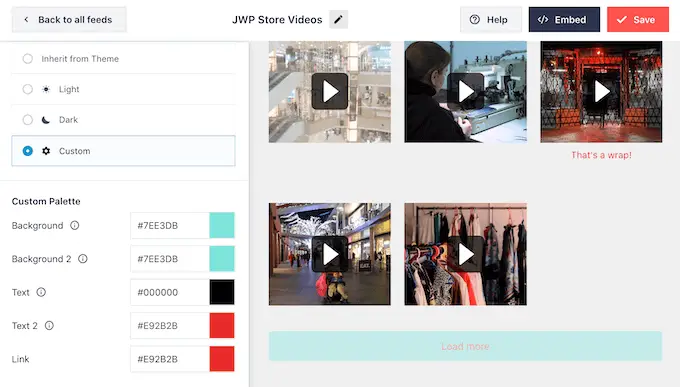Screen dimensions: 680x387
Task: Click the Background hex field #7EE3DB
Action: click(170, 225)
